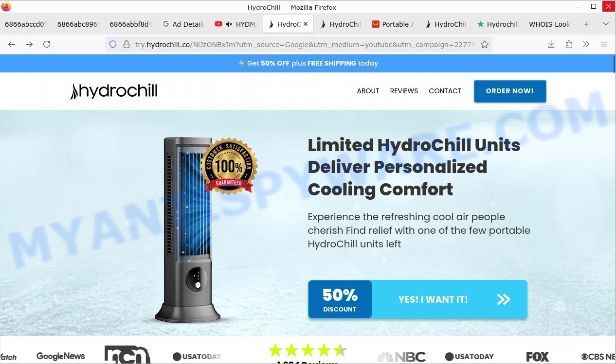Open the downloads panel
The image size is (616, 364).
click(x=551, y=44)
